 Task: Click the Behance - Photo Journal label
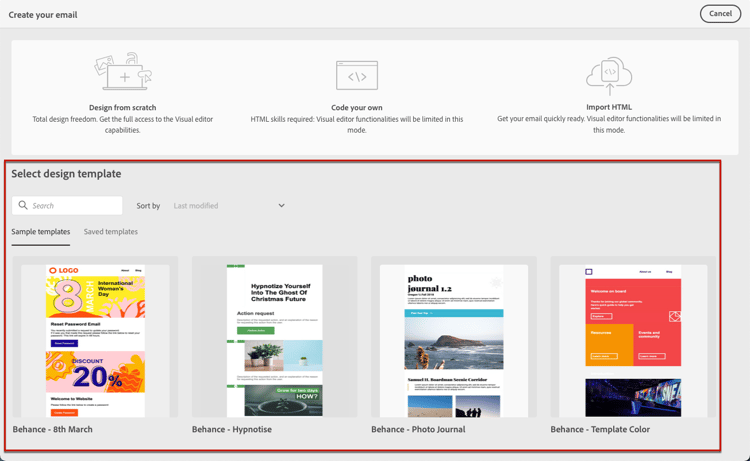418,429
